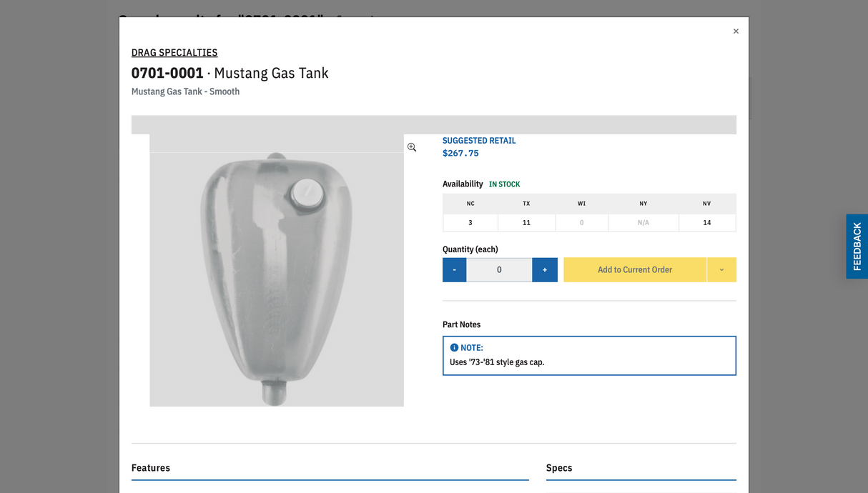Click the $267.75 suggested retail price
The height and width of the screenshot is (493, 868).
coord(460,153)
